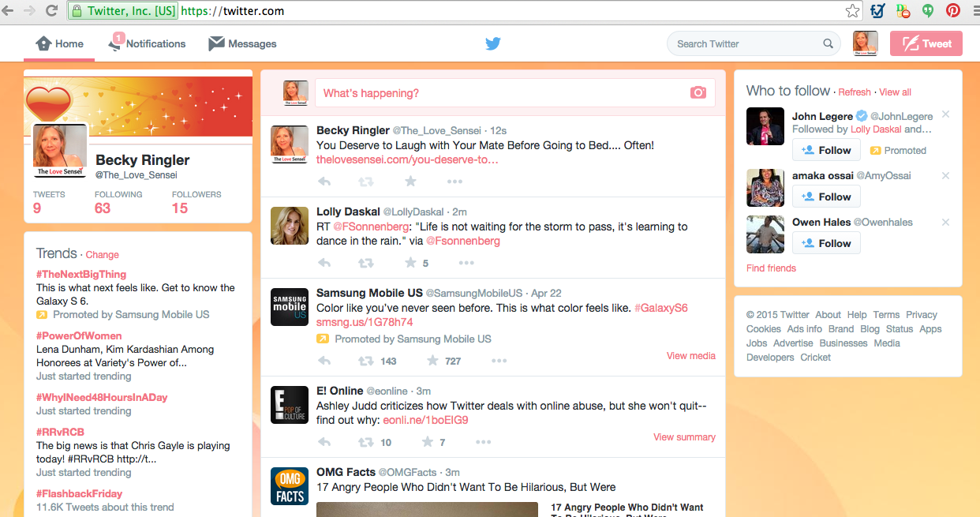Dismiss Owen Hales suggestion

945,222
